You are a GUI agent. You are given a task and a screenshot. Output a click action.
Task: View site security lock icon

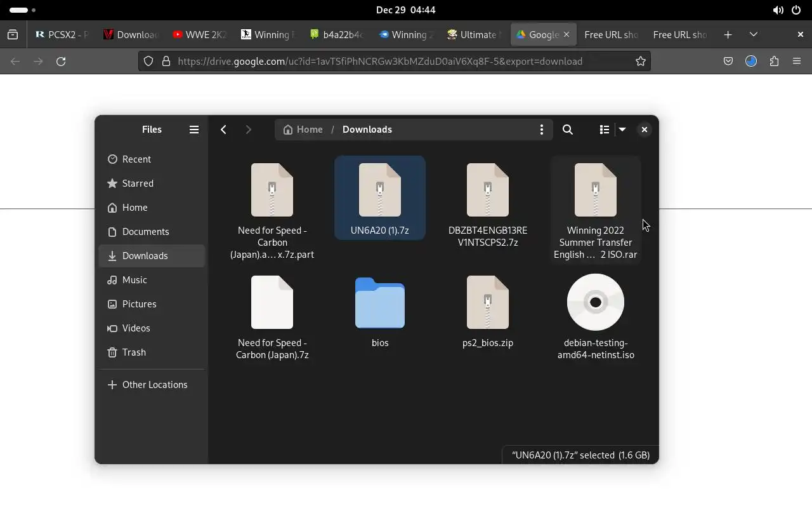tap(166, 62)
